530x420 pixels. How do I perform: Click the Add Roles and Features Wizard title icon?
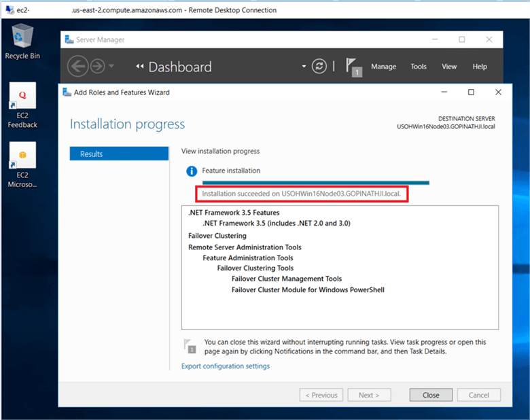[x=67, y=92]
